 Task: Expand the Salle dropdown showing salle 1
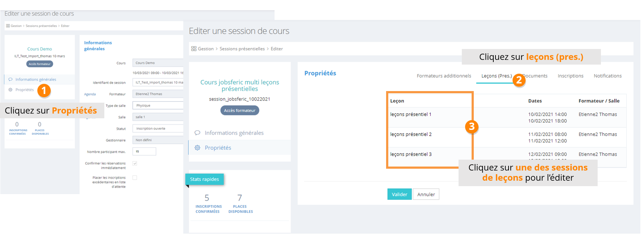tap(158, 117)
